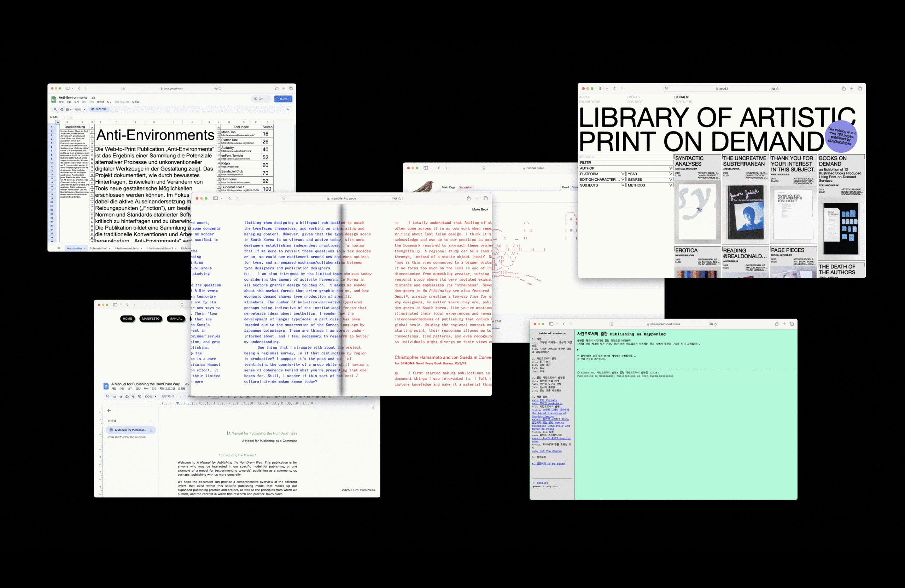
Task: Click the print icon in Sheets toolbar
Action: pos(62,109)
